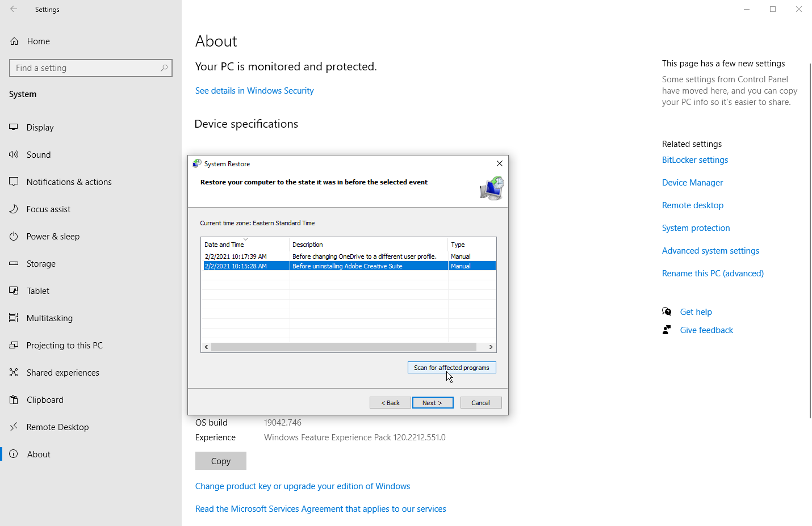Select Notifications & actions icon
Image resolution: width=812 pixels, height=526 pixels.
(14, 182)
